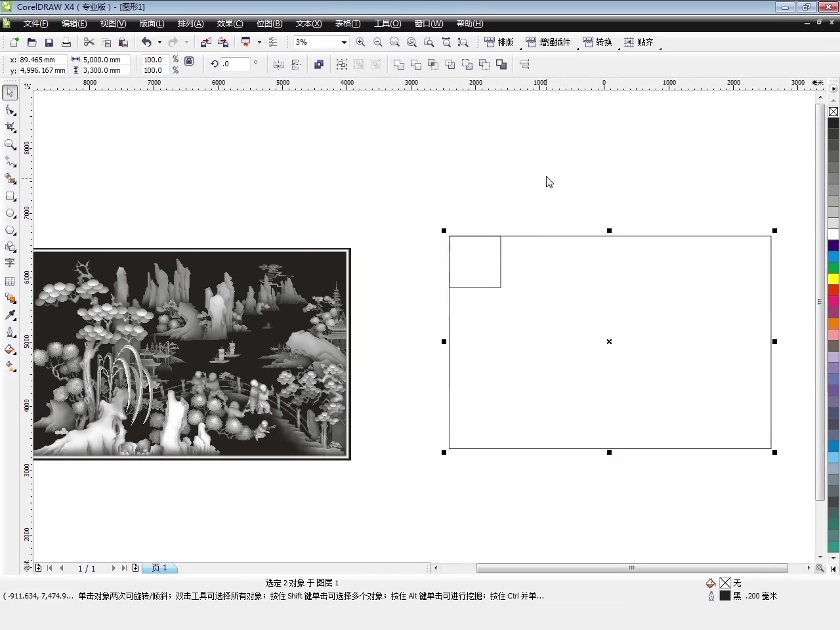Open the 增强插件 dropdown
Screen dimensions: 840x630
click(549, 42)
